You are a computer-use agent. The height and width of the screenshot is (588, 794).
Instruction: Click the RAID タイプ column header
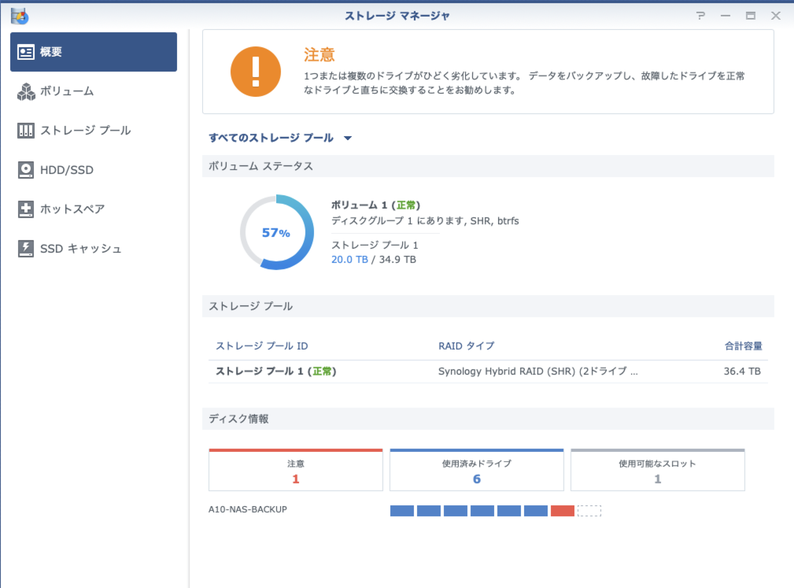click(x=466, y=346)
